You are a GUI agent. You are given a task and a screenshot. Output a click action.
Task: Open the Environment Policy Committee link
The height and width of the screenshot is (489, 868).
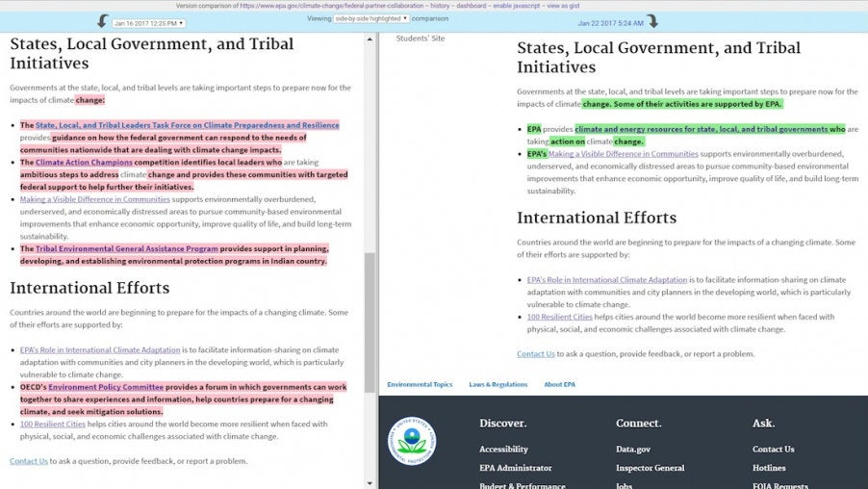click(x=106, y=387)
